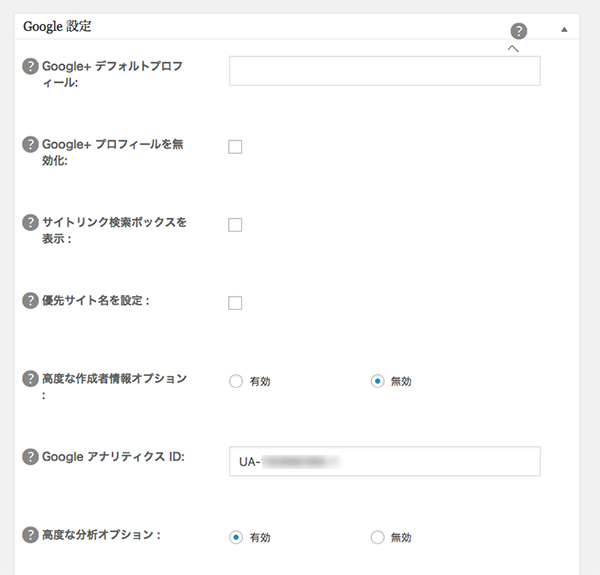The width and height of the screenshot is (600, 575).
Task: Check サイトリンク検索ボックスを表示 checkbox
Action: pos(235,225)
